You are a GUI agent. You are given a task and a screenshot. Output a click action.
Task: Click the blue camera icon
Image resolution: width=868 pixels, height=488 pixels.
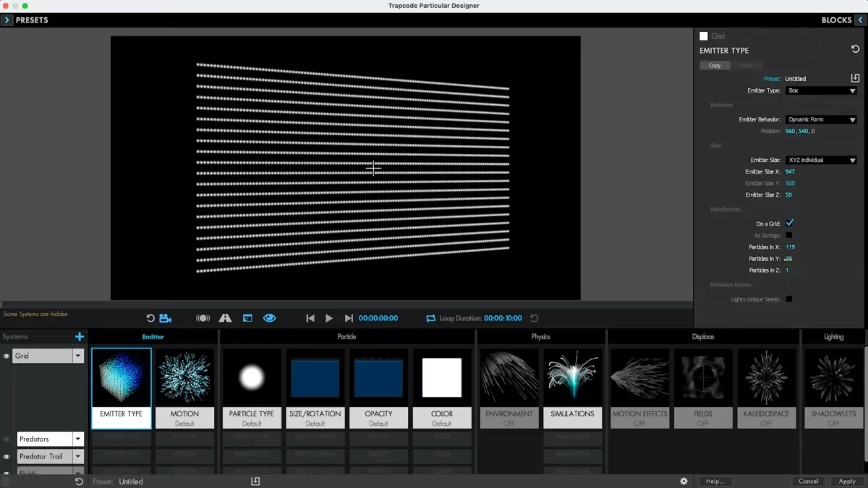166,318
